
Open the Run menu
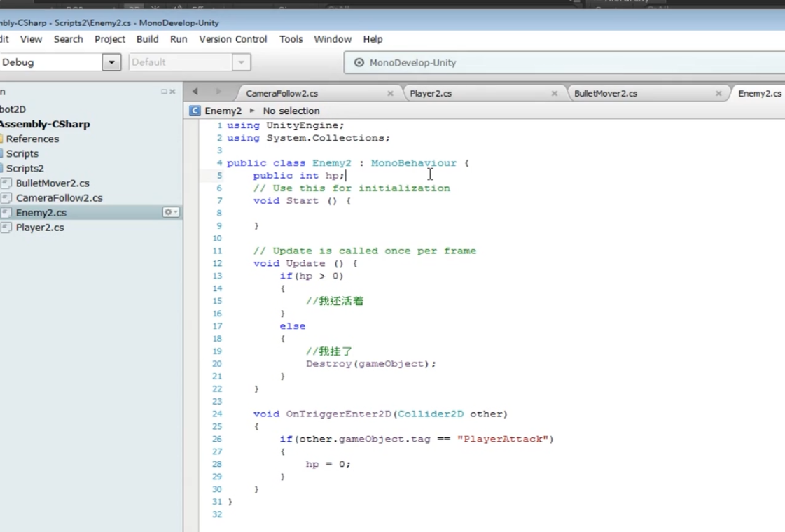179,39
